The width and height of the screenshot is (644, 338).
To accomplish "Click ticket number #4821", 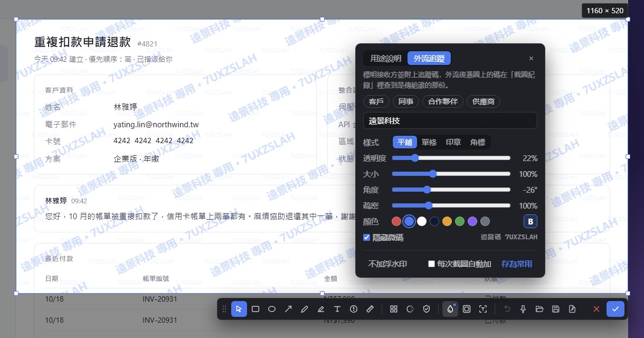I will tap(147, 44).
